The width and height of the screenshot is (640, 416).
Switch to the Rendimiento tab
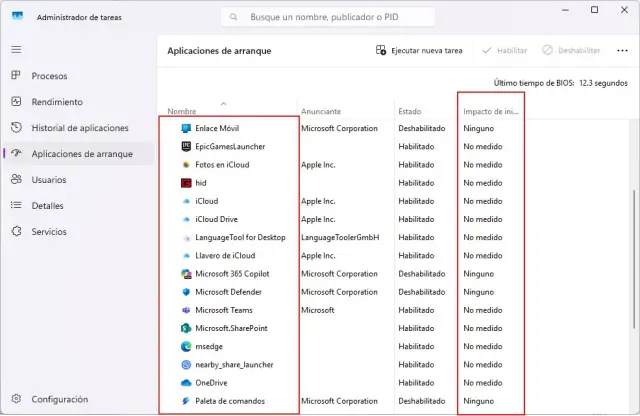point(56,102)
